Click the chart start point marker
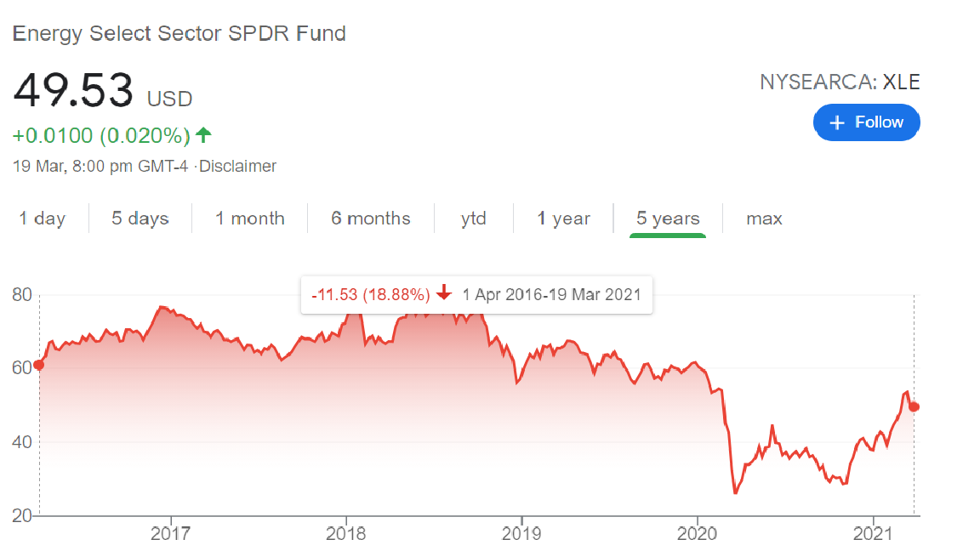 38,365
